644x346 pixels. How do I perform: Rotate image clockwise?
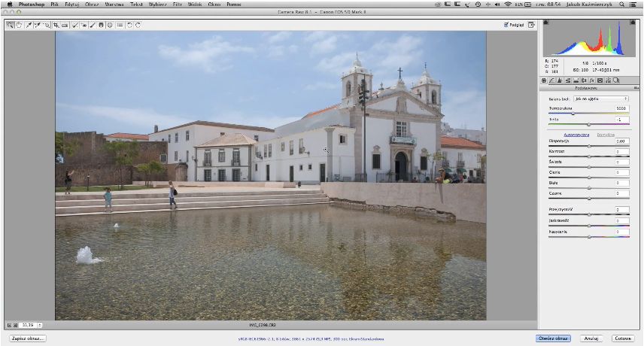tap(138, 25)
